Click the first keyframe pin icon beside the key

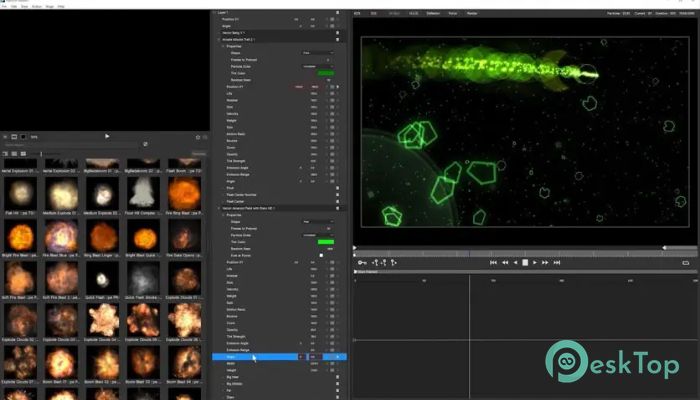[375, 262]
